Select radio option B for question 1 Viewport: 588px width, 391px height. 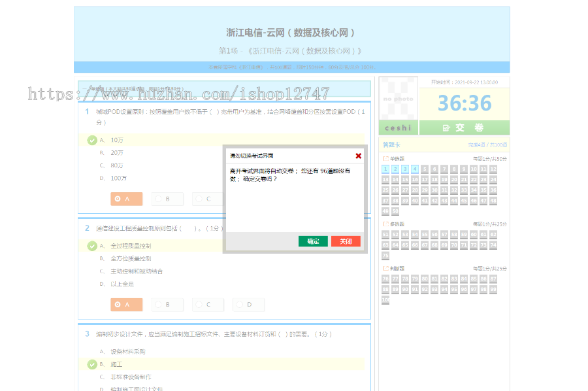click(167, 199)
